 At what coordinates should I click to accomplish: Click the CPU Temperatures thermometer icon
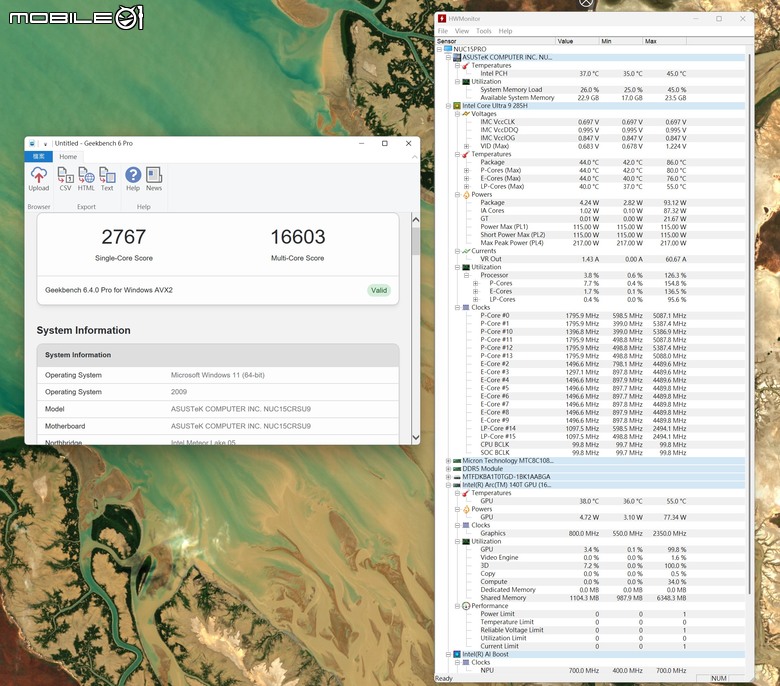466,154
